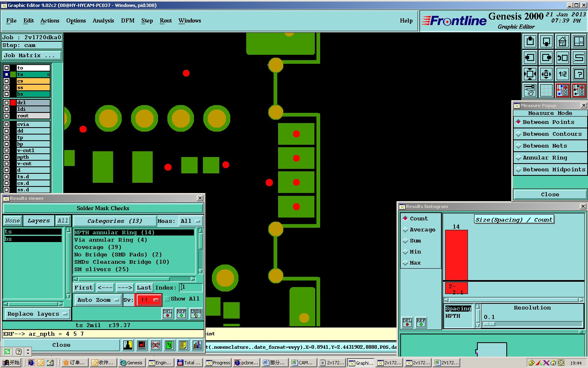Viewport: 588px width, 368px height.
Task: Click the red 14-count histogram bar
Action: [x=457, y=255]
